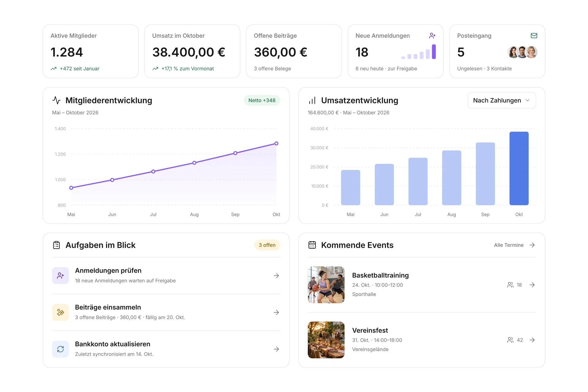Click the participants icon for Vereinsfest

tap(510, 340)
